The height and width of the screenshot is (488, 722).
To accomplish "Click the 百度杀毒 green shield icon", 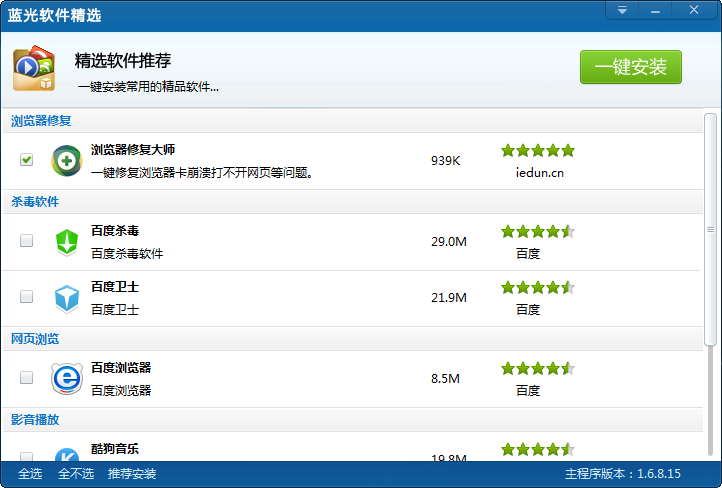I will (x=67, y=242).
